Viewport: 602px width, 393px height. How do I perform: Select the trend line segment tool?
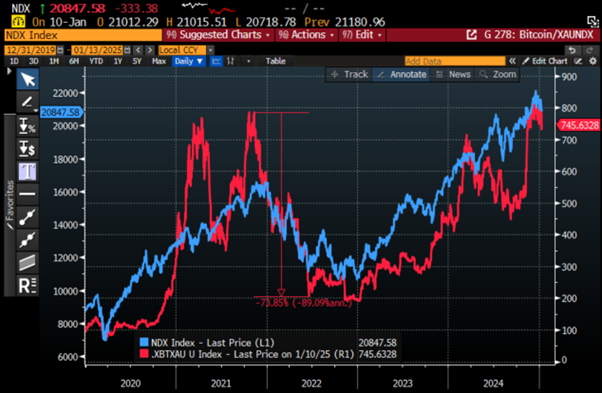(x=28, y=217)
